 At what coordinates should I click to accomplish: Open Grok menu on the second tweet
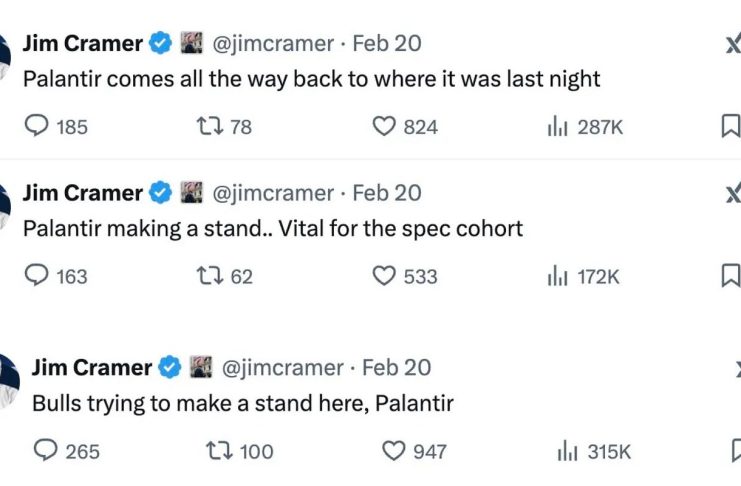(732, 193)
